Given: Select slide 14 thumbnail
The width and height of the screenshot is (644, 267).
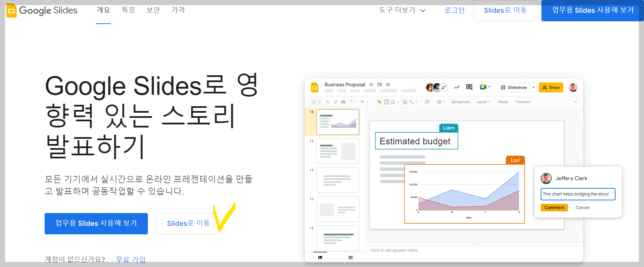Looking at the screenshot, I should click(338, 180).
